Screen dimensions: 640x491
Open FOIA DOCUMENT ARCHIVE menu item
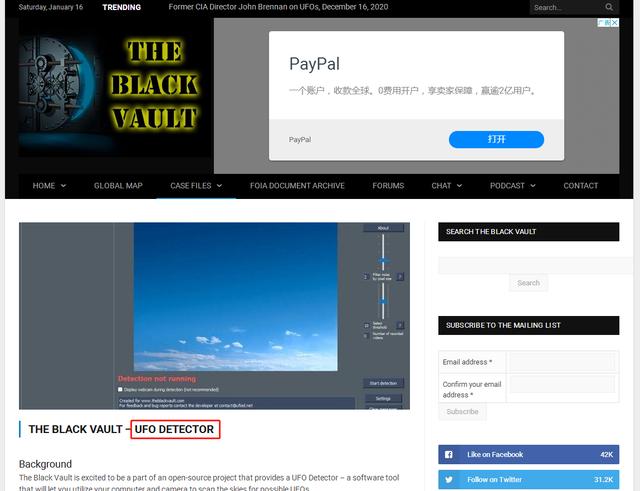pyautogui.click(x=297, y=186)
